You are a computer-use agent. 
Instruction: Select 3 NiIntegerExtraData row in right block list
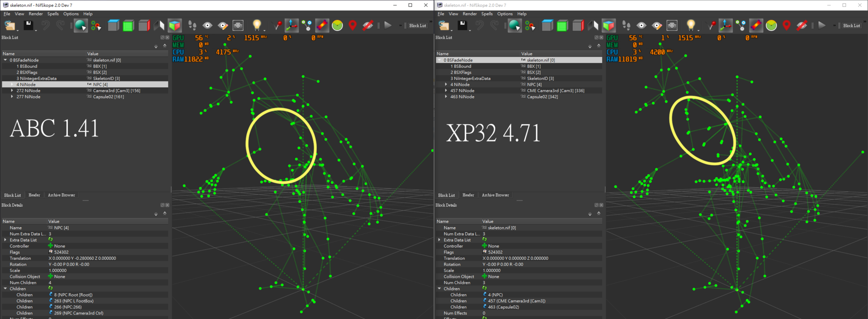tap(519, 78)
